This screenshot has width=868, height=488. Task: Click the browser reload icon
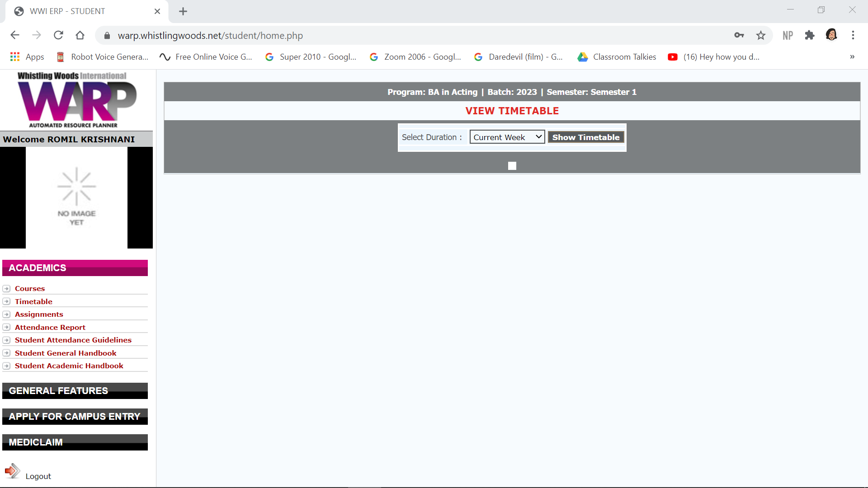(58, 35)
